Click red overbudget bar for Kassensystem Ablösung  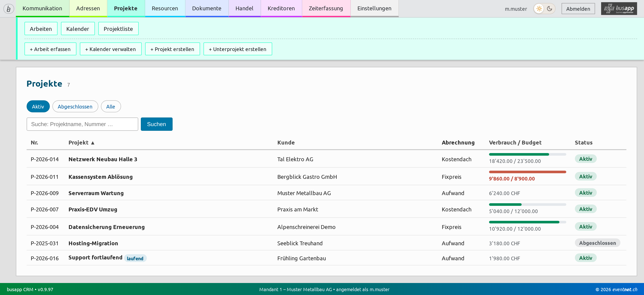tap(527, 172)
